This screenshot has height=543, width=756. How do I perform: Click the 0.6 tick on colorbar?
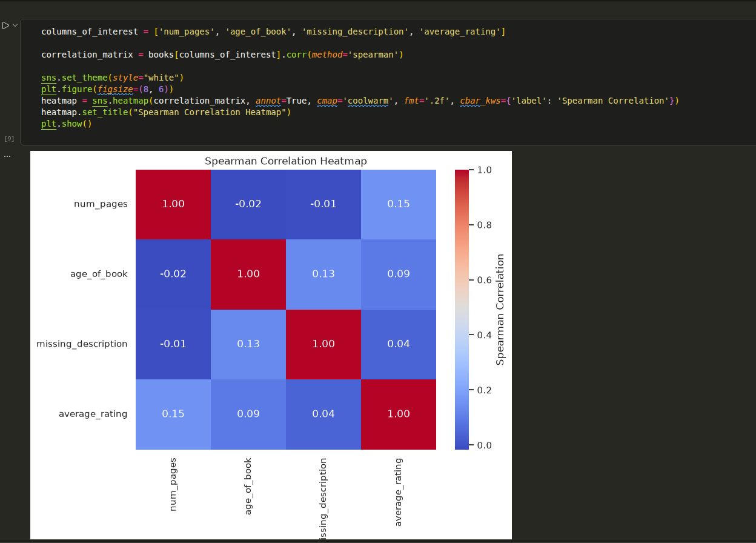(485, 280)
